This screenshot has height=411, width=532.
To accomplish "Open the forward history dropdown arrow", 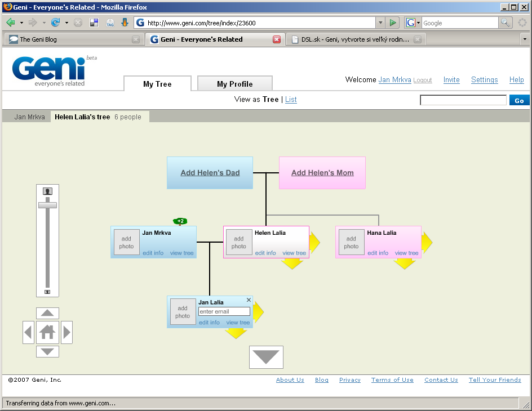I will click(x=44, y=23).
